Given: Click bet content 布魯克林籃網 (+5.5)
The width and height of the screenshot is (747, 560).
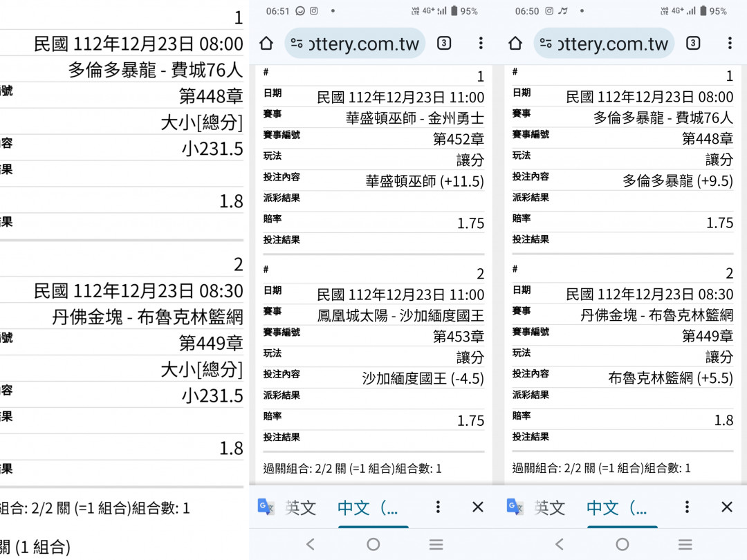Looking at the screenshot, I should (671, 378).
